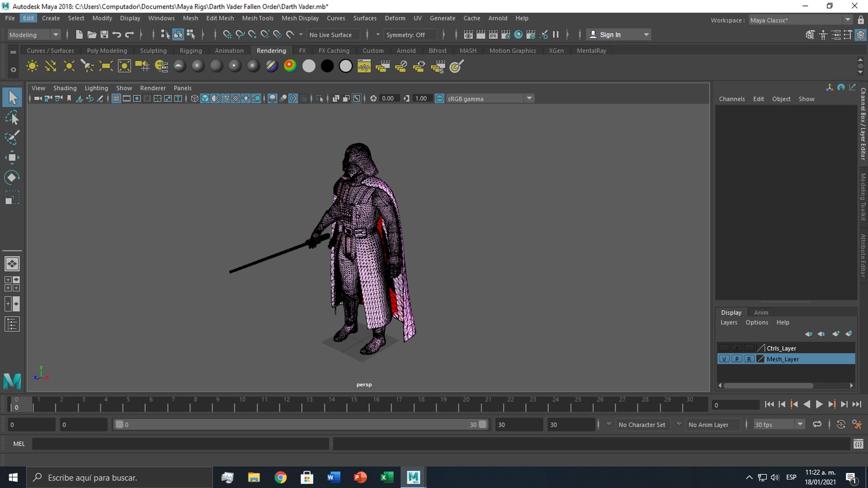
Task: Toggle visibility box of Ctrls_Layer
Action: click(x=724, y=348)
